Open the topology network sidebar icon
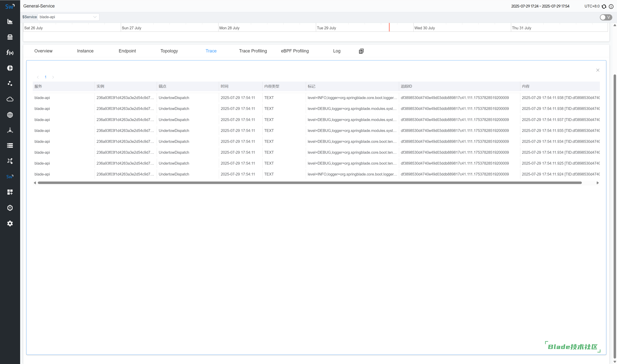617x364 pixels. pos(10,161)
